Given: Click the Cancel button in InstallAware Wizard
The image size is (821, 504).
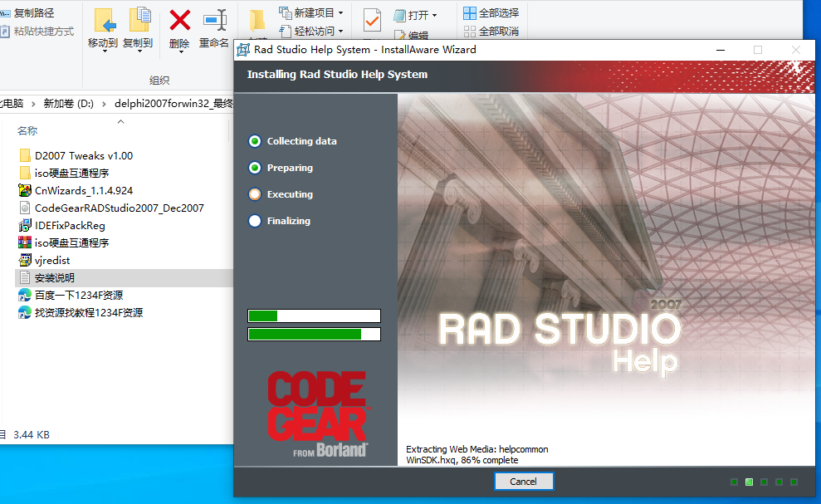Looking at the screenshot, I should pyautogui.click(x=523, y=482).
